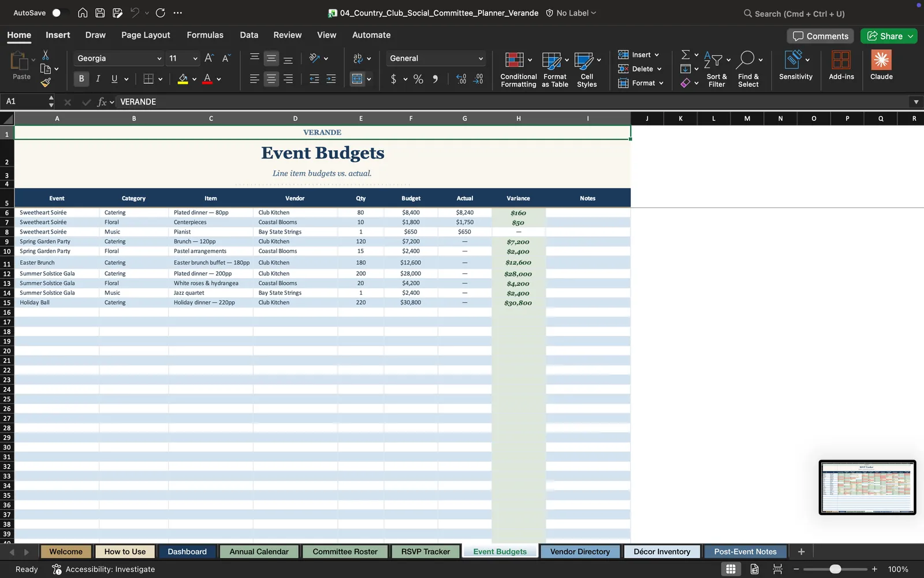Open Conditional Formatting icon
The width and height of the screenshot is (924, 578).
pyautogui.click(x=515, y=60)
